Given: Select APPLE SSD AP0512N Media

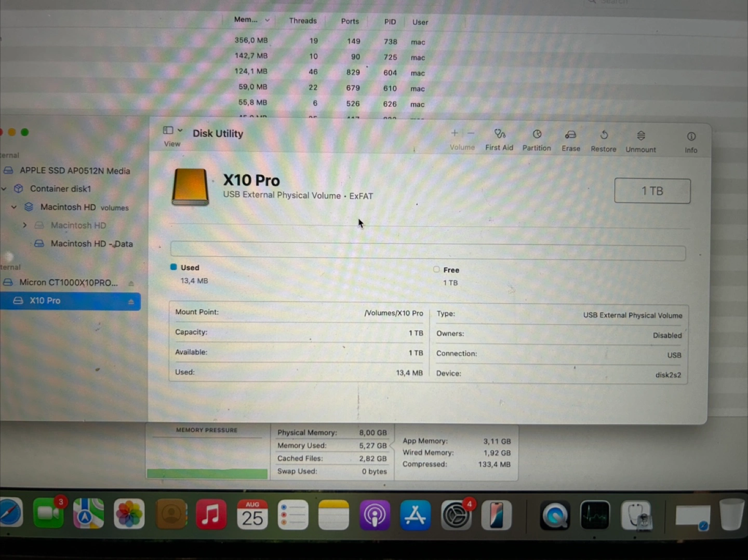Looking at the screenshot, I should tap(74, 171).
